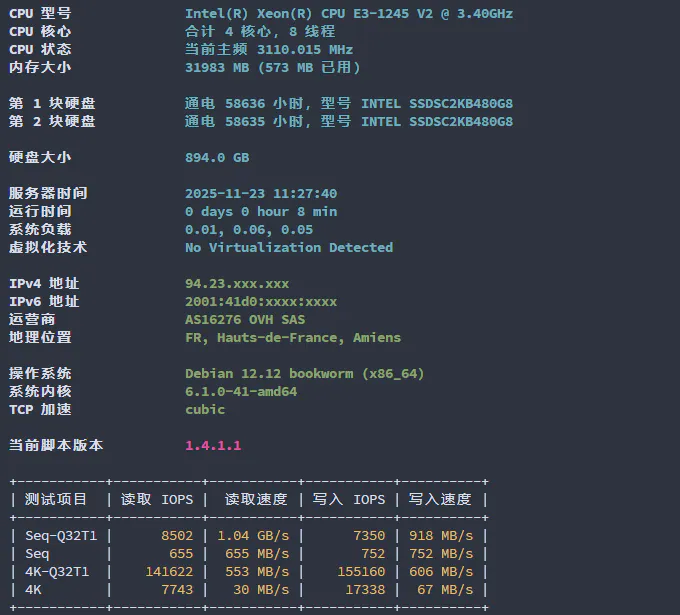The image size is (680, 615).
Task: Click the IPv4 address 94.23.xxx.xxx
Action: click(x=237, y=283)
